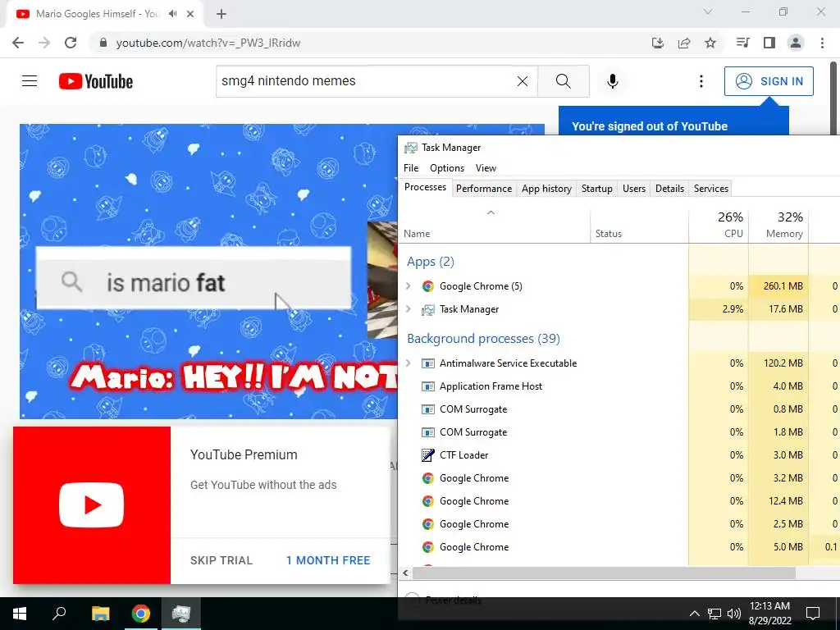Select the Application Frame Host process
The height and width of the screenshot is (630, 840).
pos(619,386)
